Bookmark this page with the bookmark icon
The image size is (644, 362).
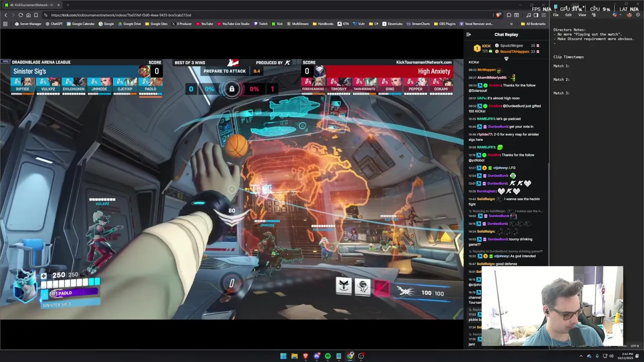click(36, 15)
